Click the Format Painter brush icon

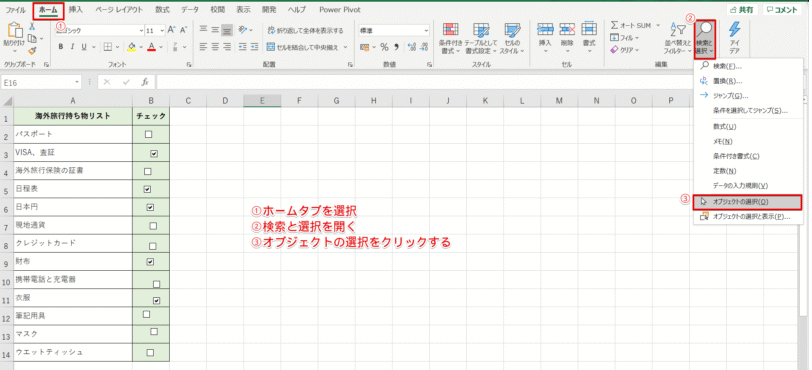pos(32,50)
